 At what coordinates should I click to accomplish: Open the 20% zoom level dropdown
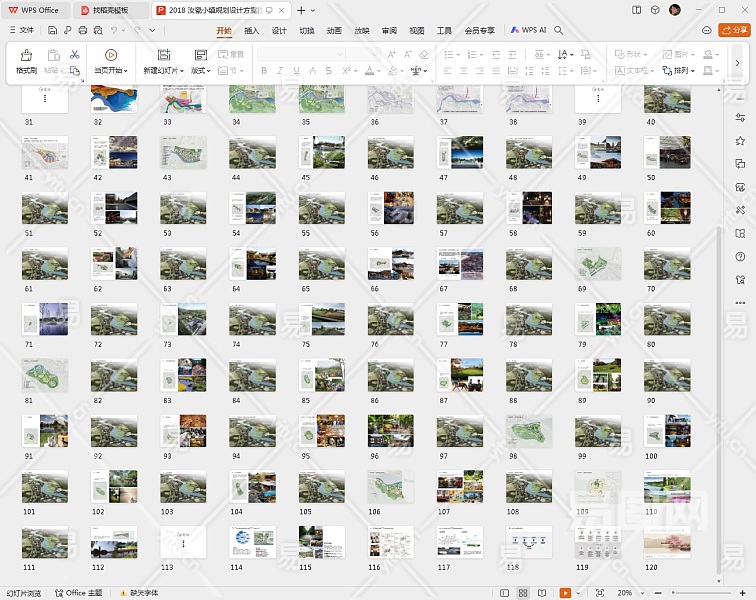(628, 593)
